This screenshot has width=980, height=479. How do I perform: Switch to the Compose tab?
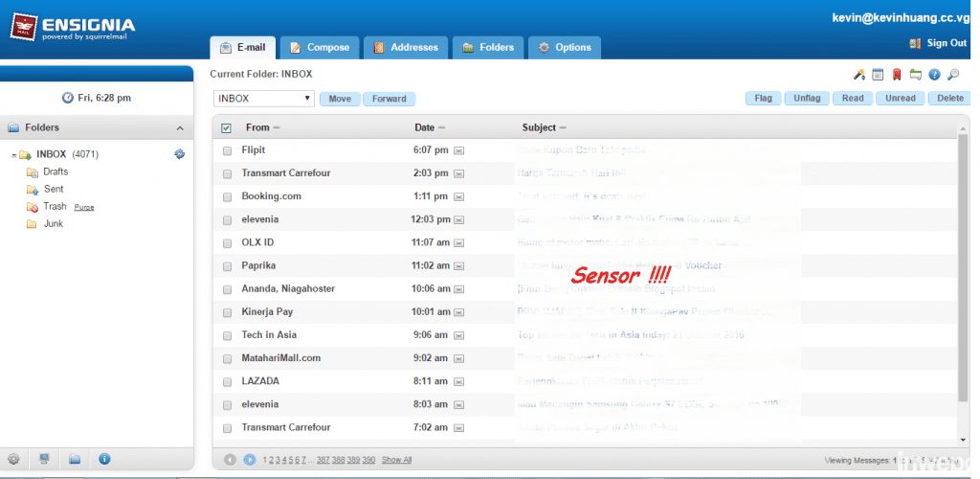[x=319, y=47]
